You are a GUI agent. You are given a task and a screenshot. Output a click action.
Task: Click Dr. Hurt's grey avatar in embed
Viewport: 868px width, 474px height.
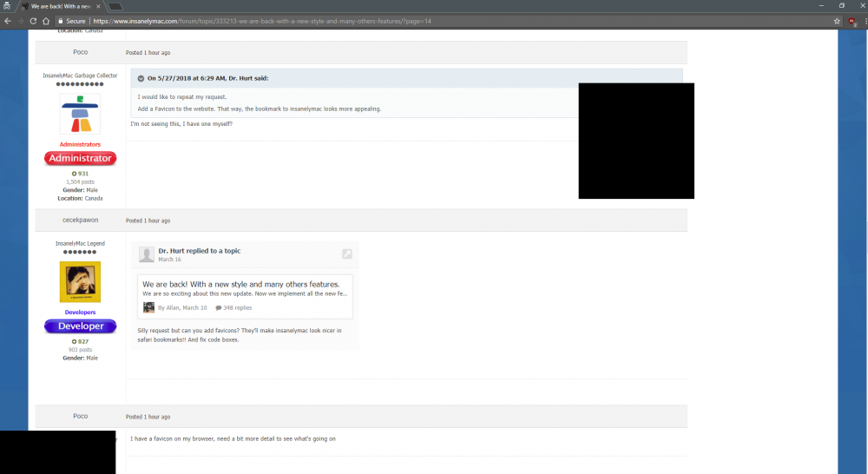[x=147, y=254]
